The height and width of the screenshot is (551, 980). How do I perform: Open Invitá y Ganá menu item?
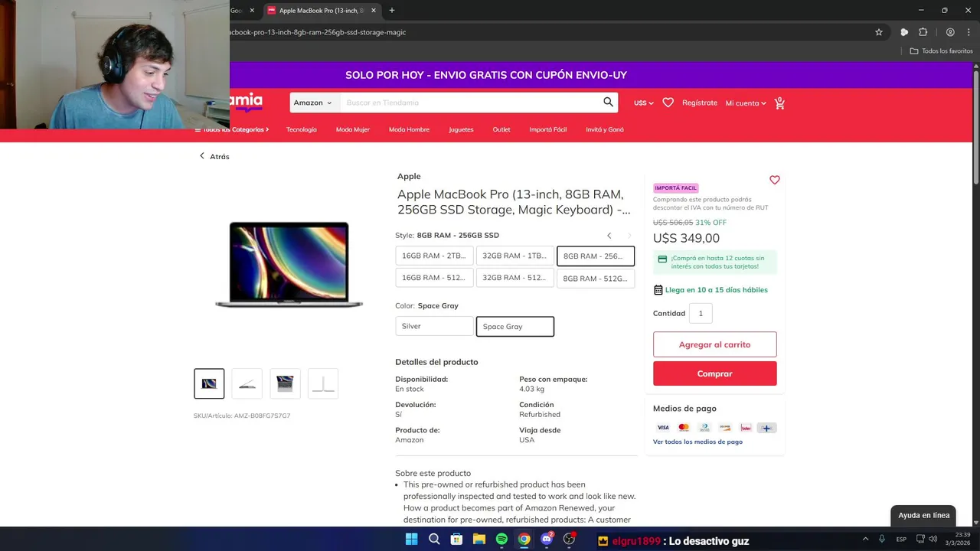pos(605,129)
